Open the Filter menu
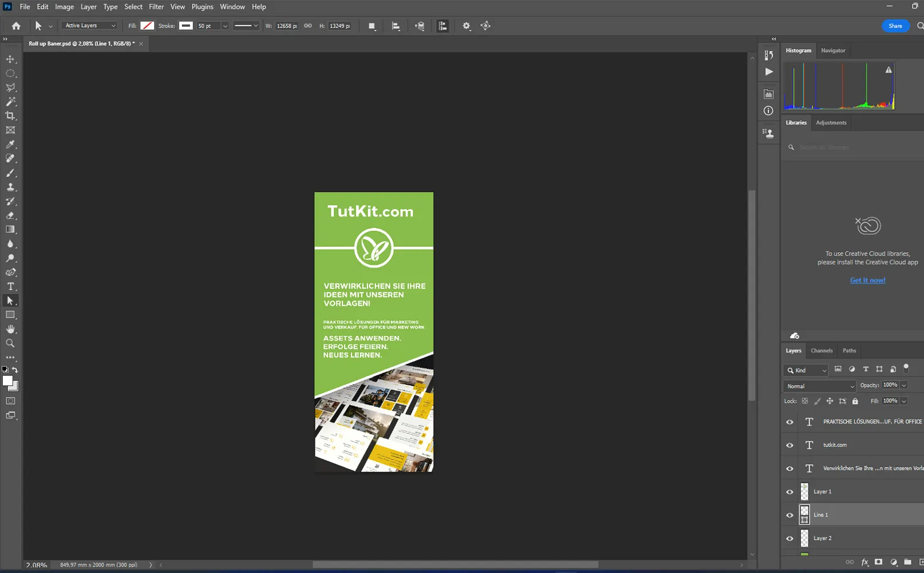924x573 pixels. 156,7
